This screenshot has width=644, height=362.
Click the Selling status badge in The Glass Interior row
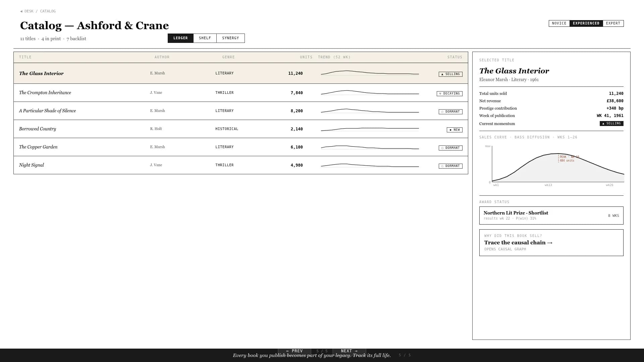coord(450,74)
